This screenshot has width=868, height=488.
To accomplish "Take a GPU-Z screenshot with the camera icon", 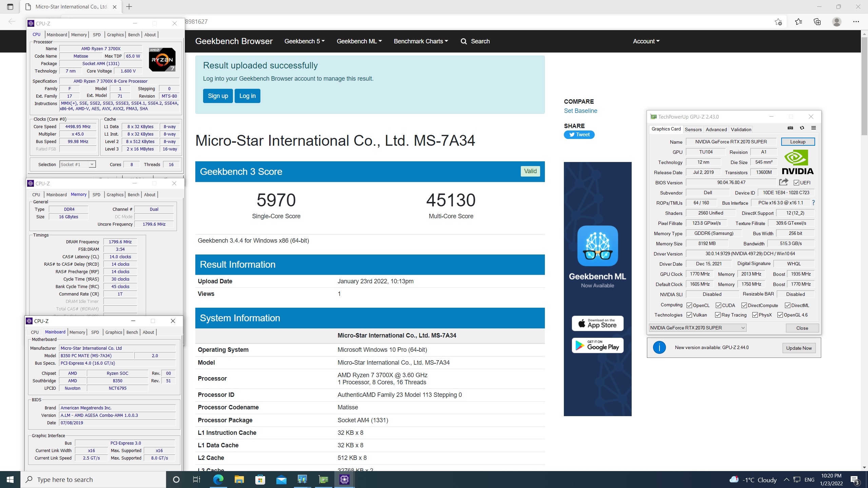I will 790,128.
